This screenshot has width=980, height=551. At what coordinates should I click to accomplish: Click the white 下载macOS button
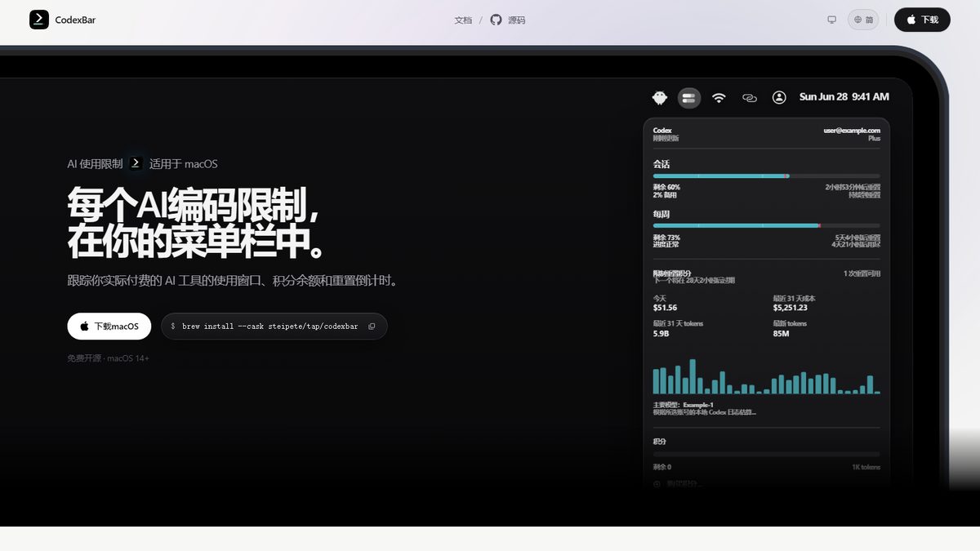(x=109, y=326)
